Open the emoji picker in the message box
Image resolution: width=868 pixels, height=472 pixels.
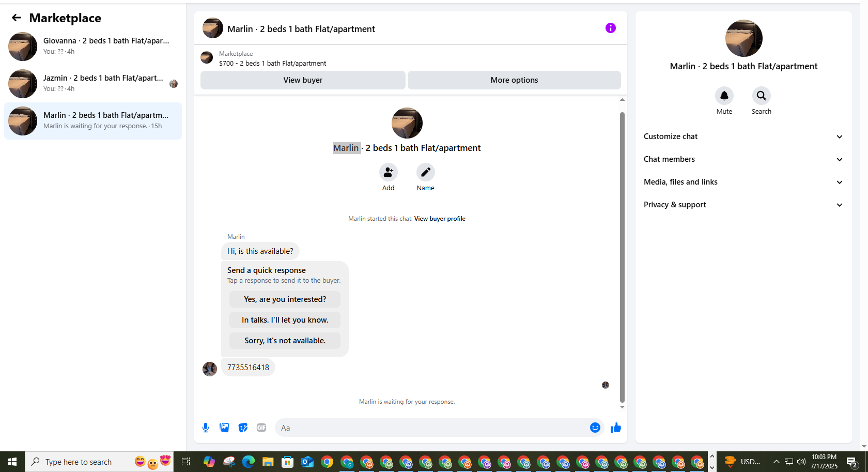(595, 428)
